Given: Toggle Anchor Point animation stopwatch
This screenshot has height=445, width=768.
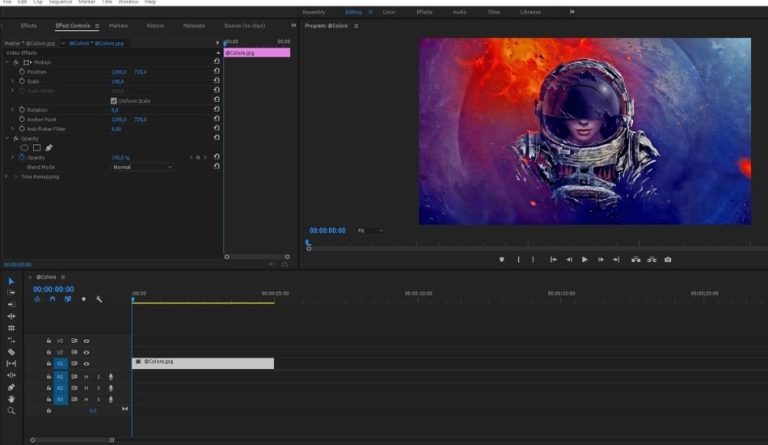Looking at the screenshot, I should [x=22, y=119].
